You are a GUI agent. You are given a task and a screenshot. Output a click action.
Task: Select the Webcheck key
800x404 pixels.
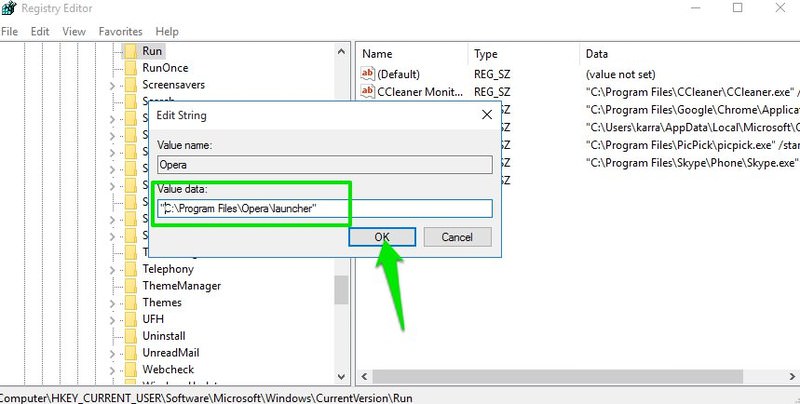point(168,369)
